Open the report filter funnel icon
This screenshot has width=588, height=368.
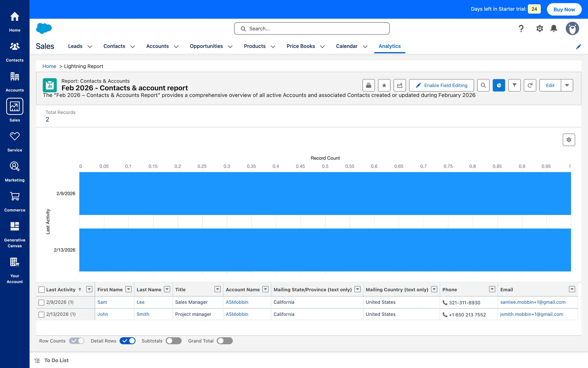point(514,85)
